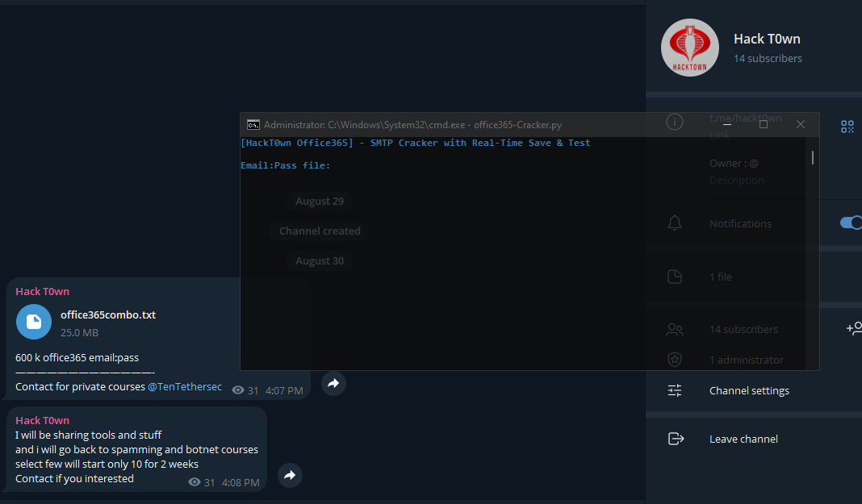Click the QR code icon beside the link
The width and height of the screenshot is (862, 504).
pos(847,127)
